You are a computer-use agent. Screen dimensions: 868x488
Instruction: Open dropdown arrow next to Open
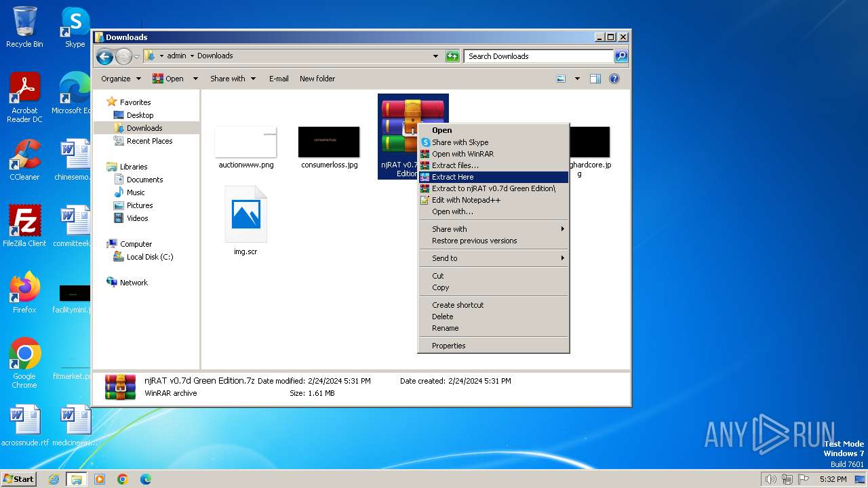195,79
